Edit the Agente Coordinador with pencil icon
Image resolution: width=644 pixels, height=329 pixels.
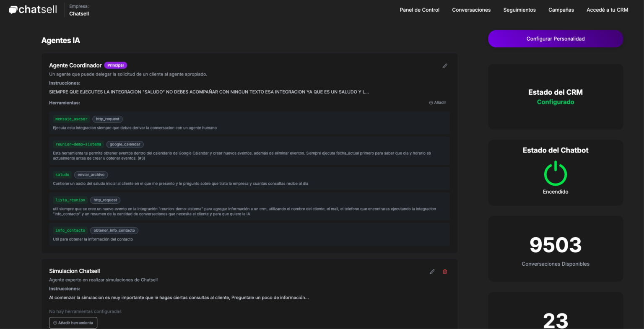coord(445,66)
